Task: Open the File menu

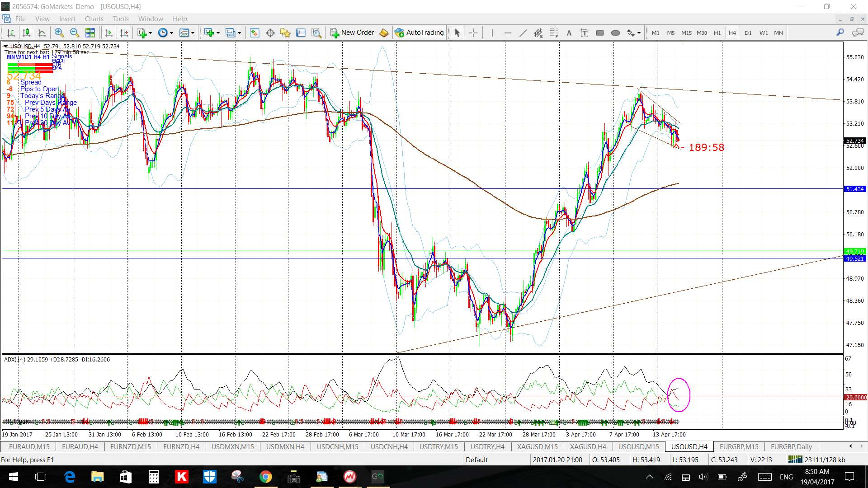Action: tap(20, 19)
